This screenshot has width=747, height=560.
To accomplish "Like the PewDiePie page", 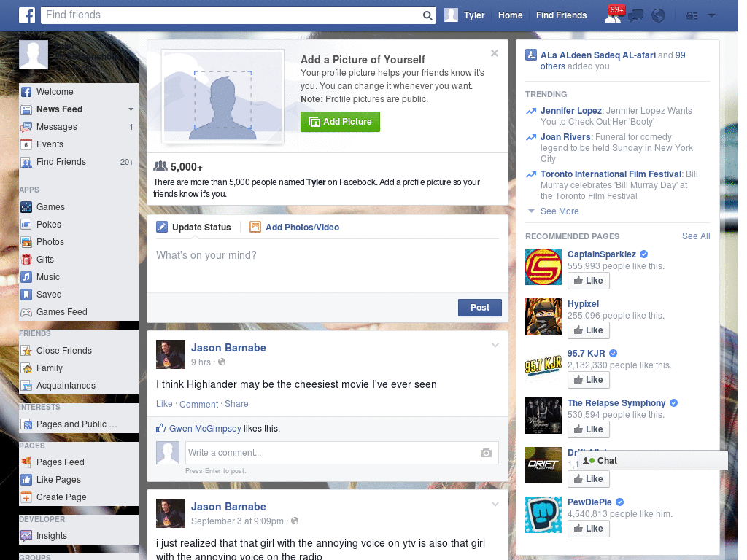I will [589, 529].
